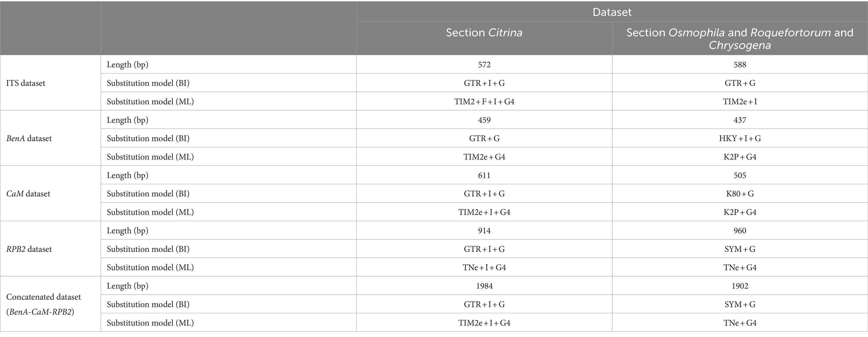Select the 611 CaM length value
The height and width of the screenshot is (337, 868).
coord(484,175)
